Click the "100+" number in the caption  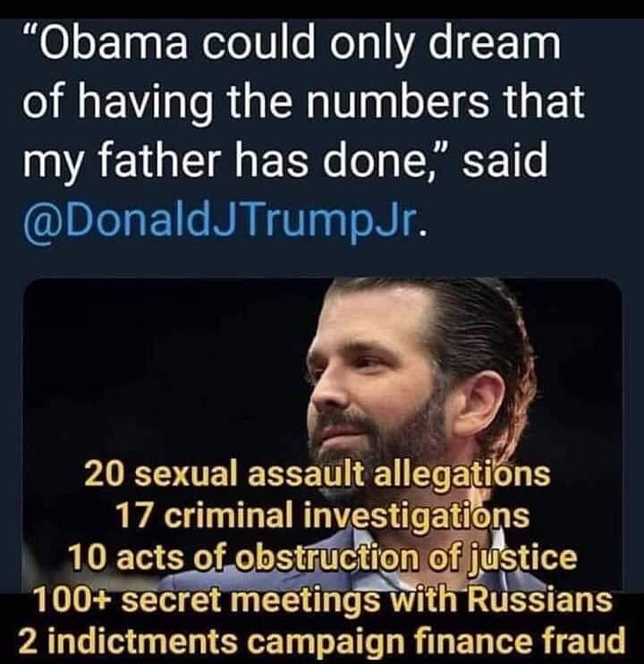70,599
